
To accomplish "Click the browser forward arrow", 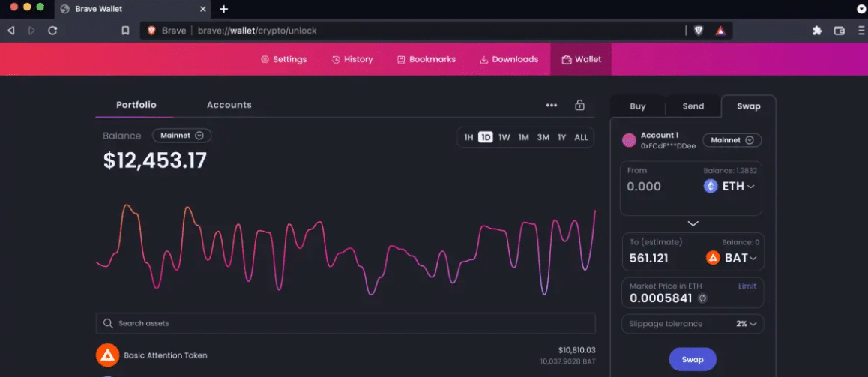I will click(x=31, y=31).
